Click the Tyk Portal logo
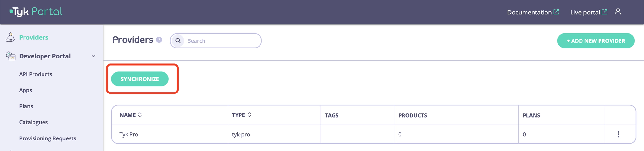The width and height of the screenshot is (644, 151). tap(36, 12)
